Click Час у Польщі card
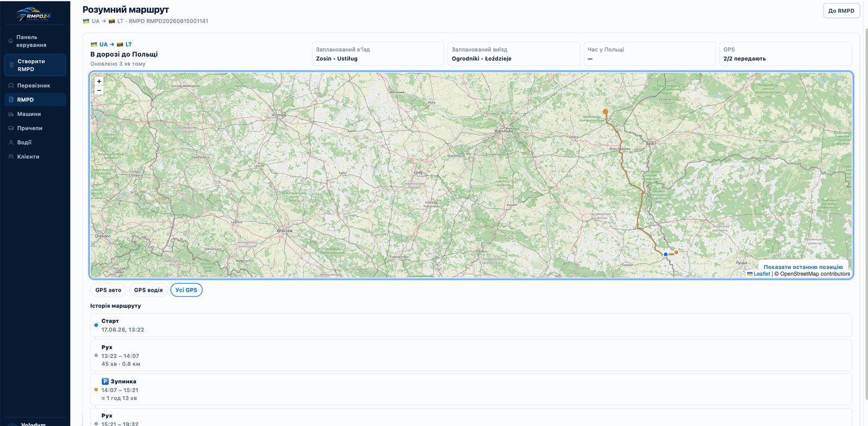This screenshot has height=426, width=868. [649, 54]
